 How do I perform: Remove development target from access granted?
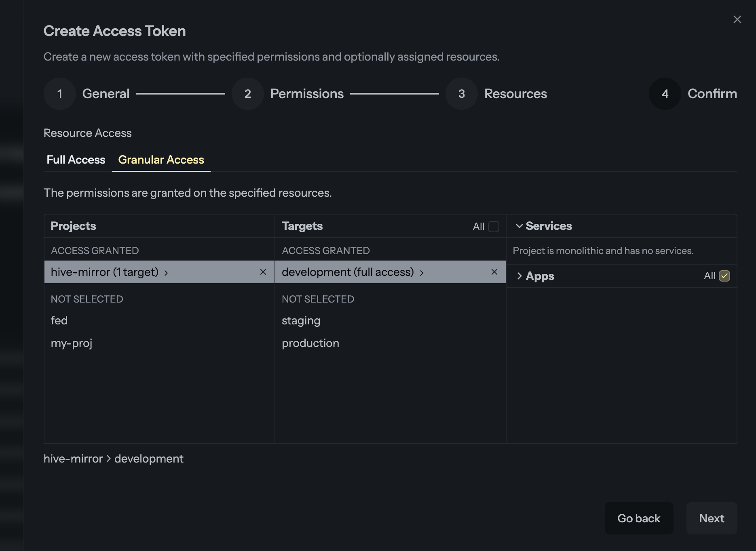click(494, 272)
